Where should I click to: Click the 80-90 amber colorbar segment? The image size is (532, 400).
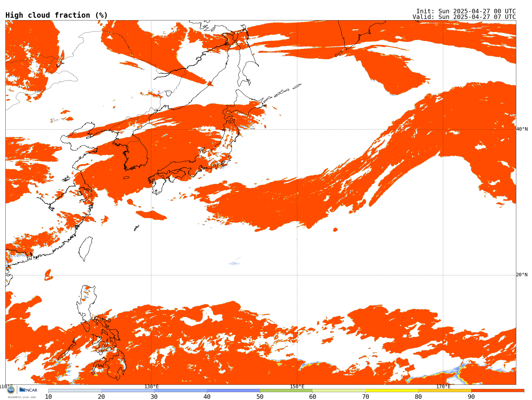(445, 391)
